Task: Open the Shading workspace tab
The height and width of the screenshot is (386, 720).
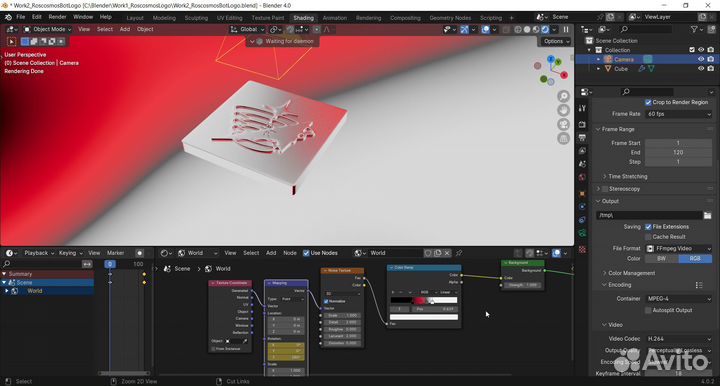Action: (x=304, y=18)
